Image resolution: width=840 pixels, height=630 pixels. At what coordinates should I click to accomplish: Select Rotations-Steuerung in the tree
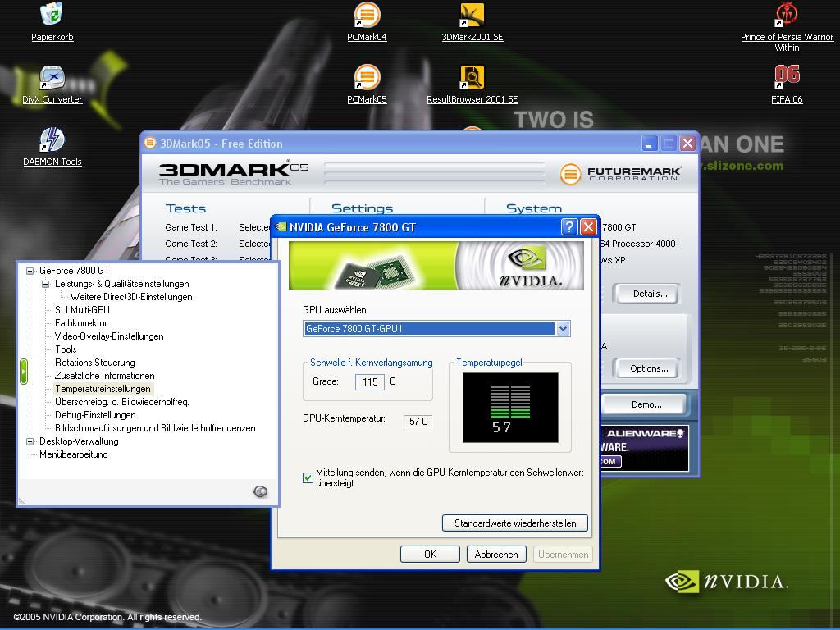(x=95, y=363)
